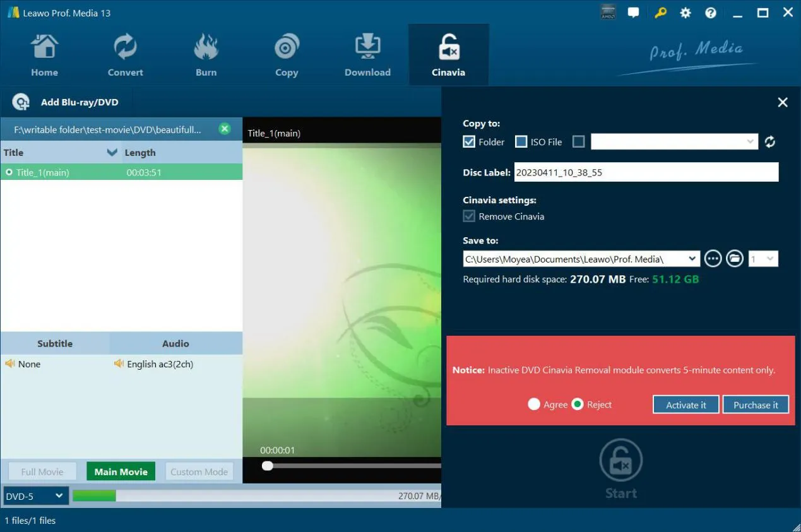Expand the DVD-5 disc type dropdown

[35, 496]
